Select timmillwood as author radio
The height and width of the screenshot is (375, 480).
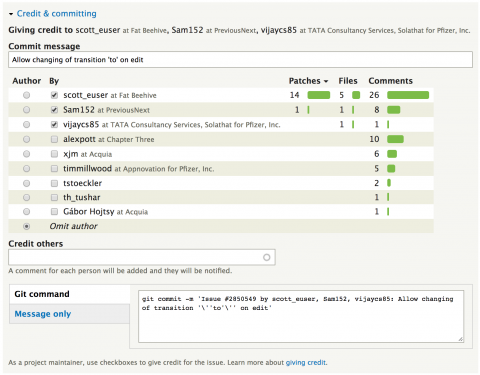(26, 169)
